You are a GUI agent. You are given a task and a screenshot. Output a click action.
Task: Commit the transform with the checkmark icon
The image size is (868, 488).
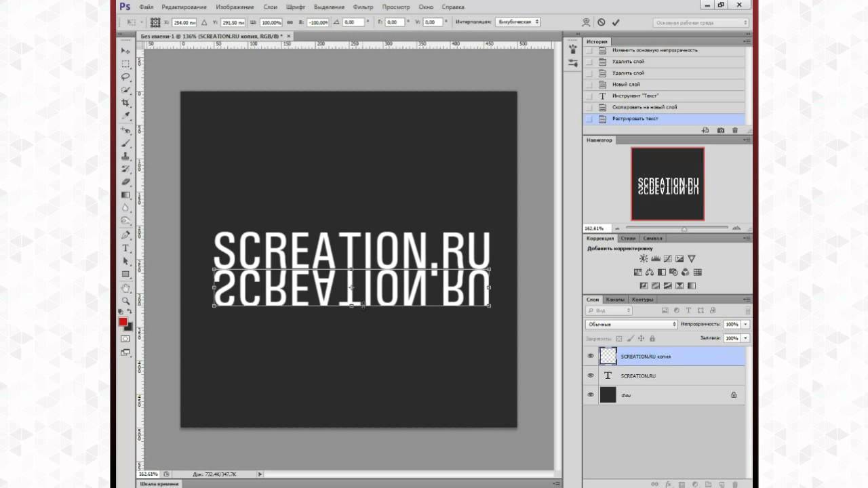coord(616,22)
